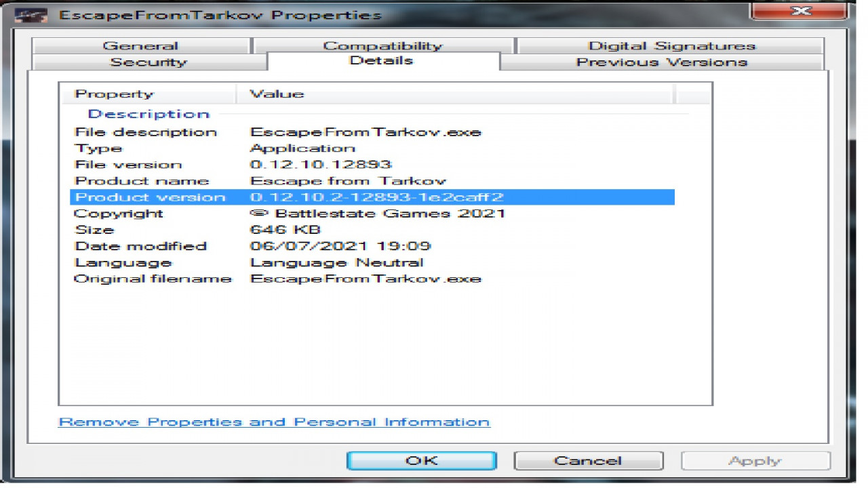Close the Properties dialog with X
868x488 pixels.
pos(801,12)
